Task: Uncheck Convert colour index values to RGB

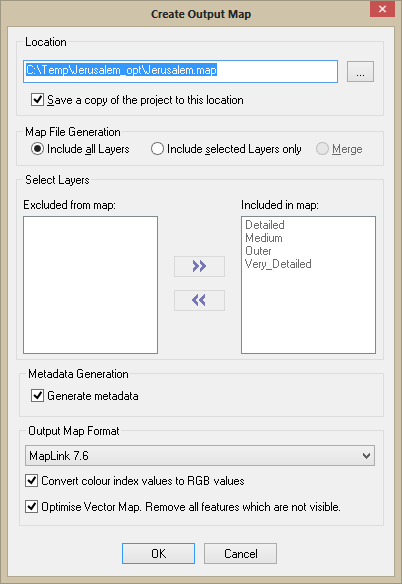Action: (32, 481)
